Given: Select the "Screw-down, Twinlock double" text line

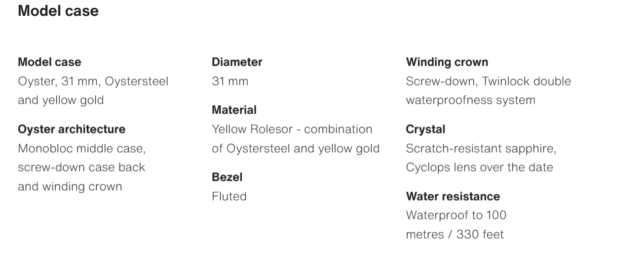Looking at the screenshot, I should (x=488, y=81).
